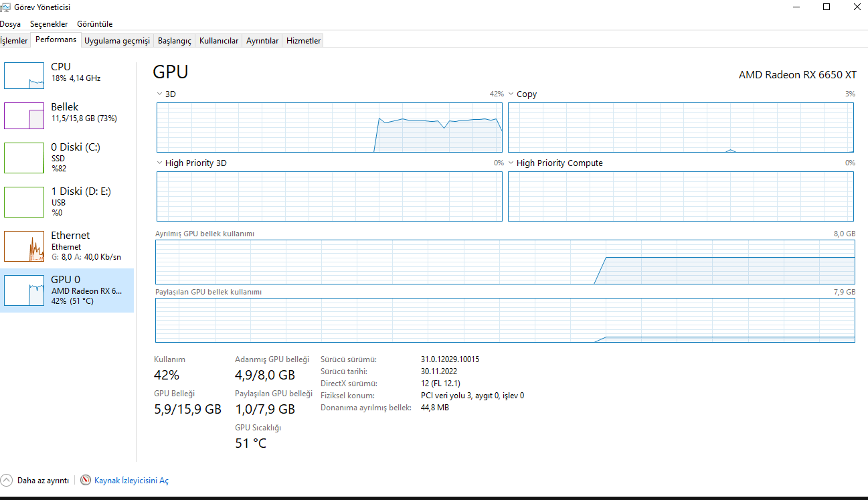This screenshot has height=500, width=868.
Task: Click the Copy graph 3% readout
Action: 850,94
